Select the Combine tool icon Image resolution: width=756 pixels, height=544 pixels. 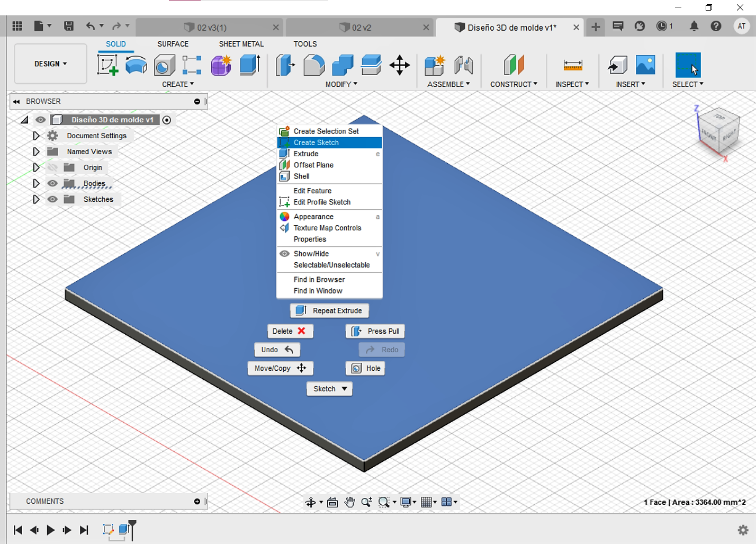[343, 65]
